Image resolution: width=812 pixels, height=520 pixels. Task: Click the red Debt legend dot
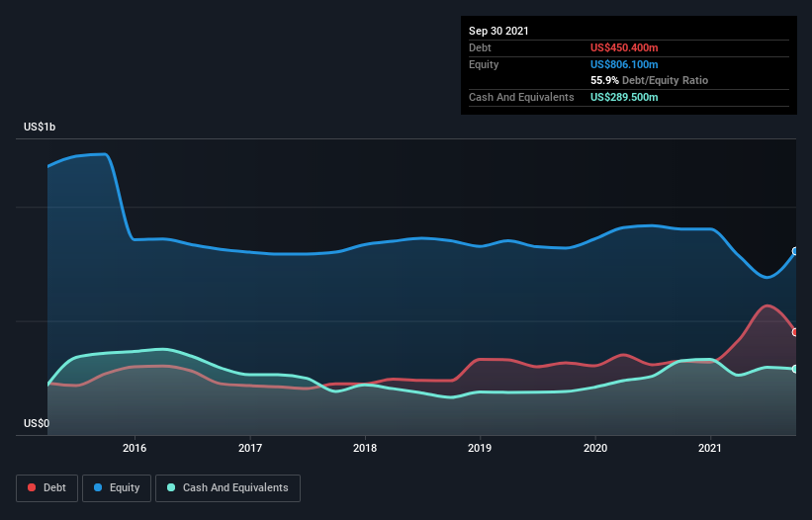click(x=32, y=487)
